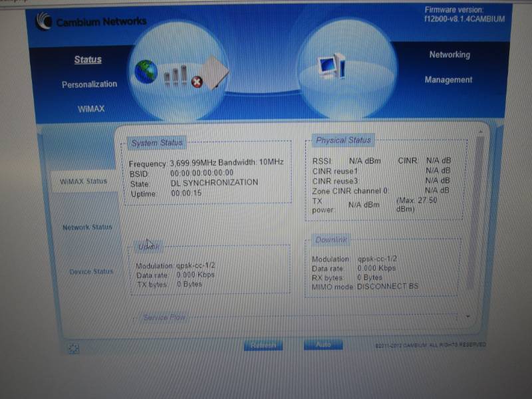This screenshot has width=532, height=399.
Task: Click the scrollbar up arrow
Action: coord(480,132)
